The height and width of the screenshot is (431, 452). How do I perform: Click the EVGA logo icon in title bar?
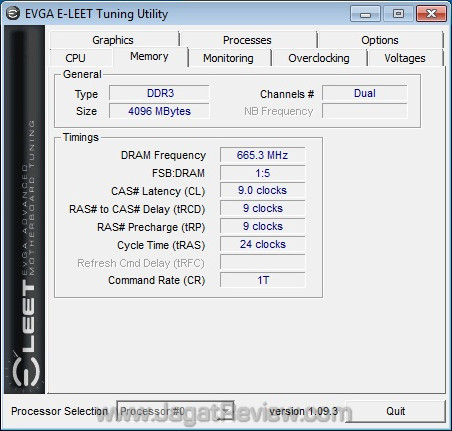(13, 14)
